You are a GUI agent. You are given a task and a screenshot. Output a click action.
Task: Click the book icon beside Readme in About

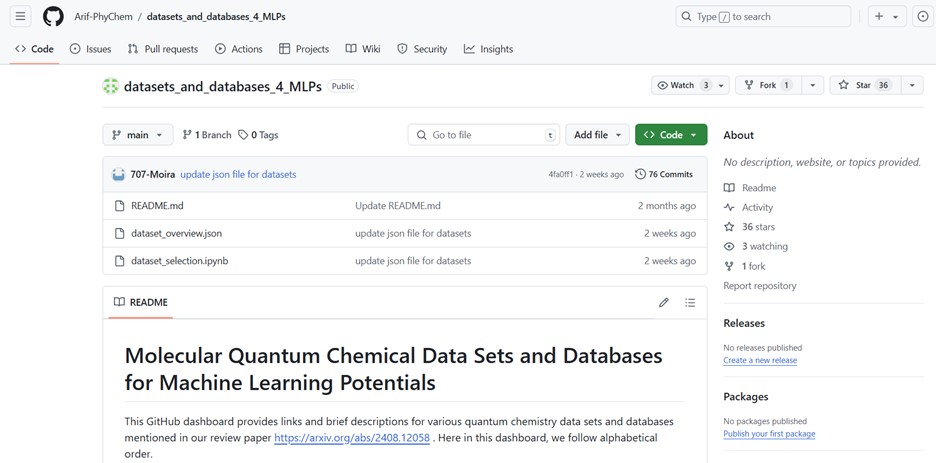(729, 188)
